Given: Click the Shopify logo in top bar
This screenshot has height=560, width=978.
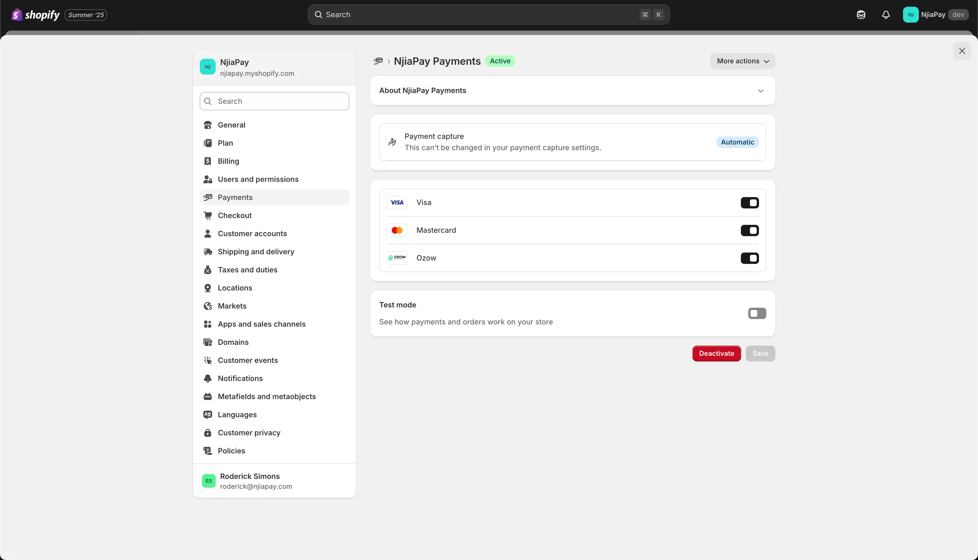Looking at the screenshot, I should pos(35,15).
